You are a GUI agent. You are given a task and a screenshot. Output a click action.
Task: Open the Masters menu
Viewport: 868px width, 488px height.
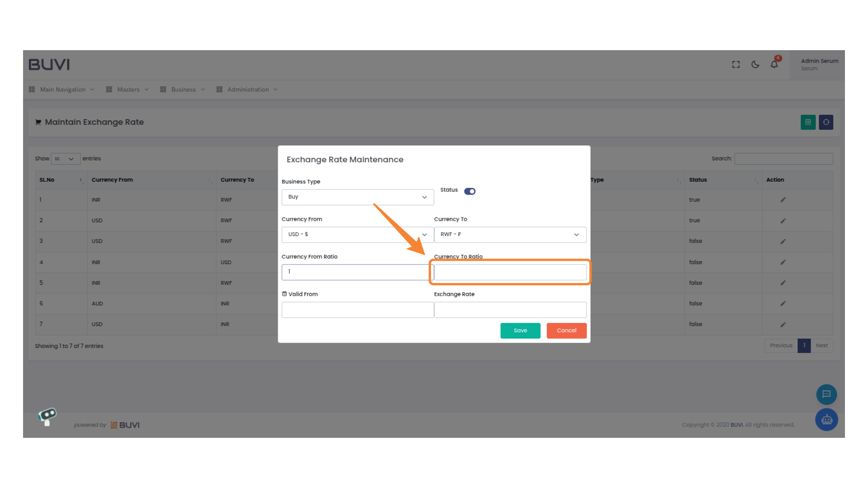pos(128,89)
